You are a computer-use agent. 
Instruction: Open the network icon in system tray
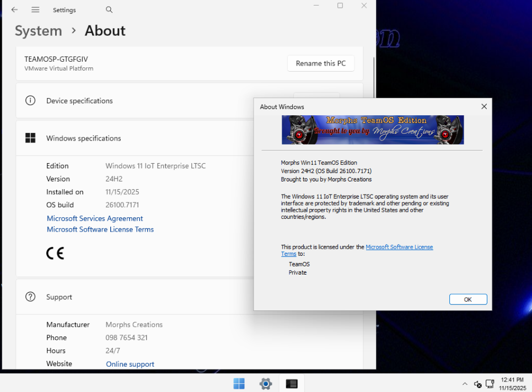pyautogui.click(x=490, y=384)
